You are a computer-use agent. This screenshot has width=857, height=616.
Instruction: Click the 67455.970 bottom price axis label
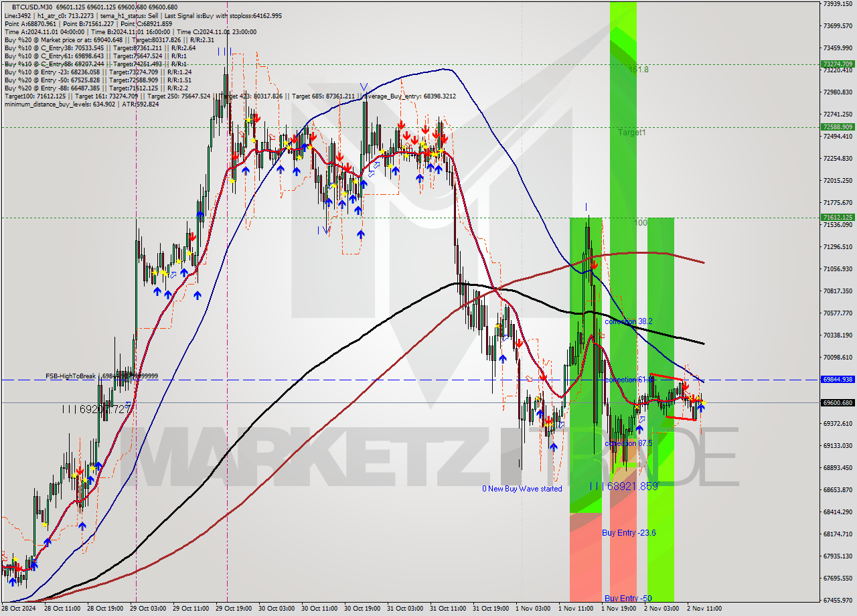(x=838, y=600)
